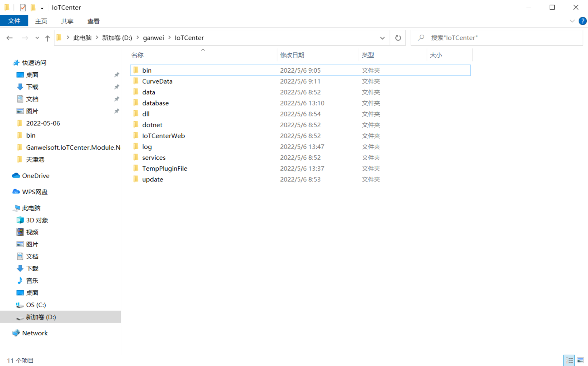The height and width of the screenshot is (366, 588).
Task: Open the address bar history dropdown
Action: click(382, 38)
